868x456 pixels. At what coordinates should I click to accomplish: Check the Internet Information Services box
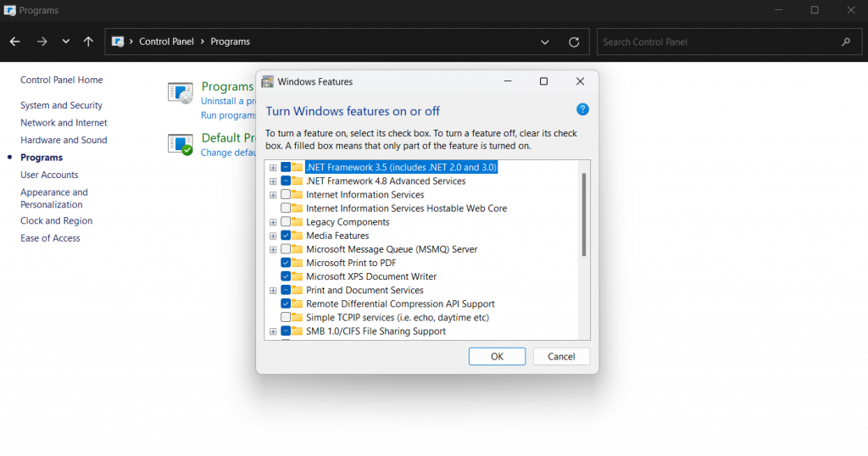pyautogui.click(x=286, y=195)
